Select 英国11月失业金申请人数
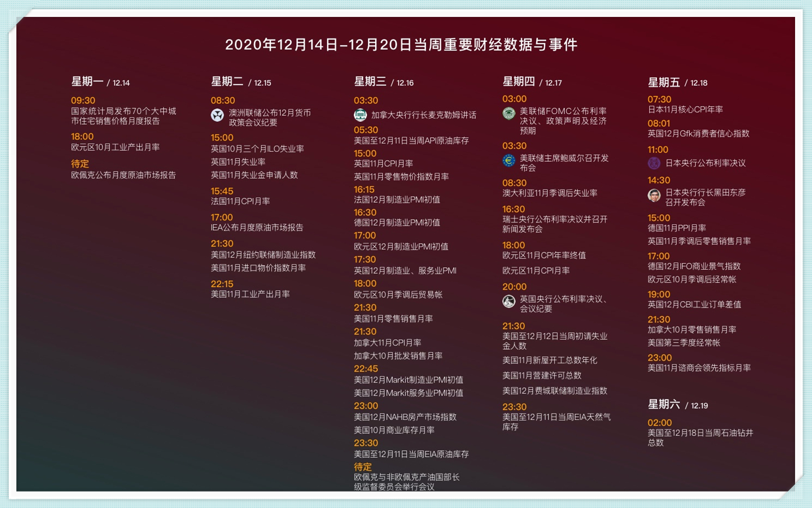The width and height of the screenshot is (812, 508). coord(254,175)
